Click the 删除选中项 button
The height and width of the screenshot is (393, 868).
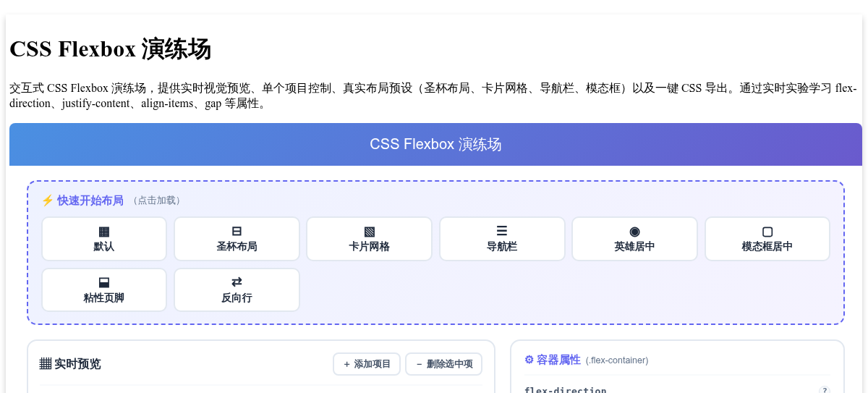[x=444, y=364]
